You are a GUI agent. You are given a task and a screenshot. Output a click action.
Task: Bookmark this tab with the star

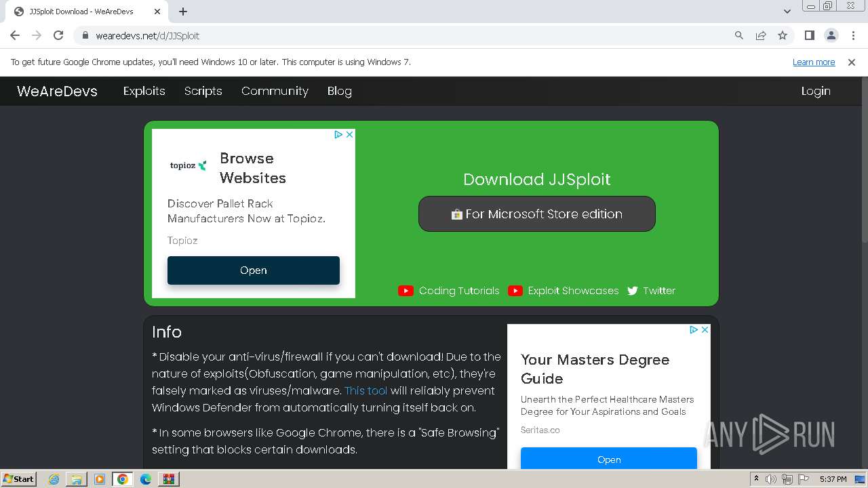[x=783, y=35]
